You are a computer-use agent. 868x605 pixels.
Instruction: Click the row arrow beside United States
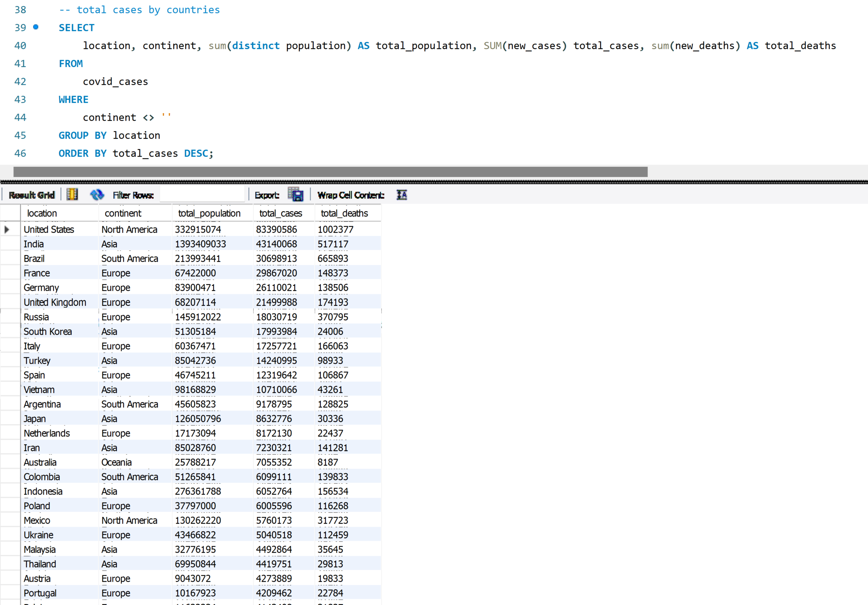click(x=7, y=229)
